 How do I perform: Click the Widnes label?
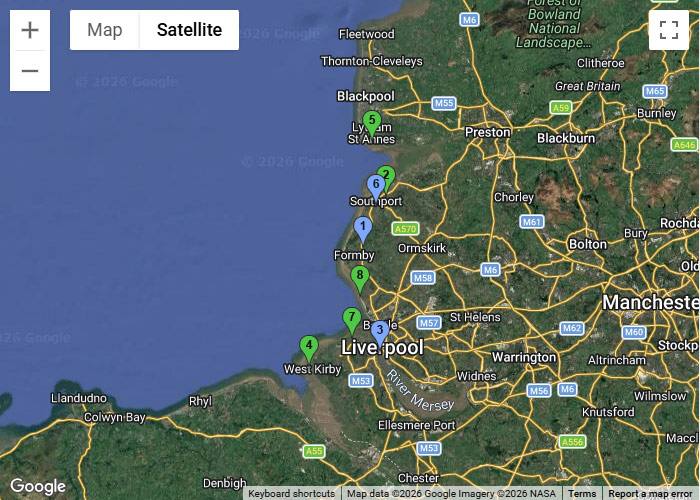pos(476,376)
